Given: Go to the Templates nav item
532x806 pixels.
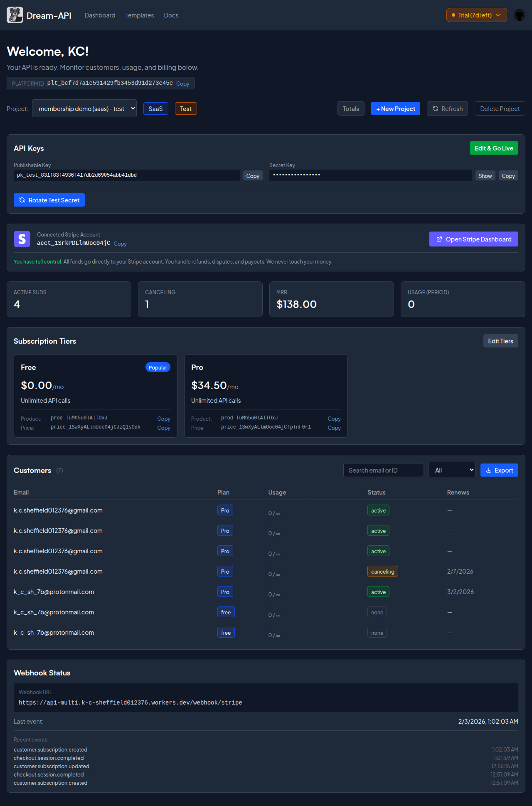Looking at the screenshot, I should pyautogui.click(x=140, y=15).
